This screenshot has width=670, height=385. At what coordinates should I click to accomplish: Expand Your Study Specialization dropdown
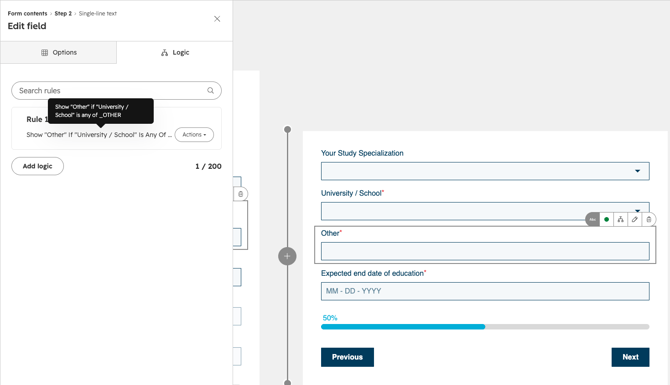tap(485, 171)
